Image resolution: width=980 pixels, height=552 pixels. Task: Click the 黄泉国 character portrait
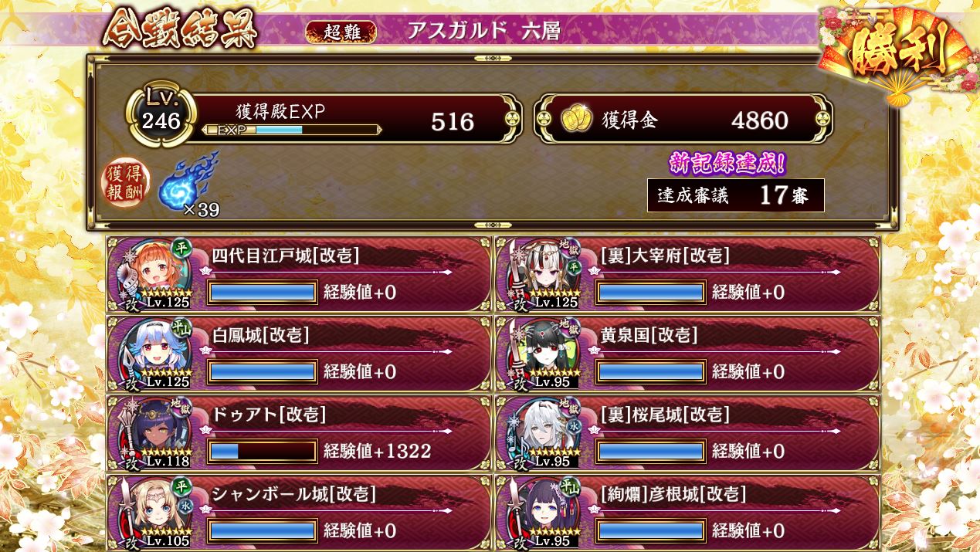(543, 354)
